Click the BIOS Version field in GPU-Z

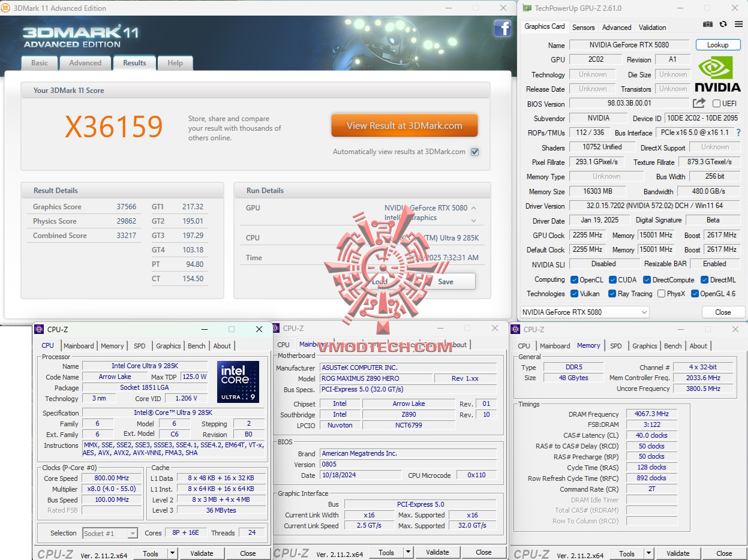click(x=628, y=104)
